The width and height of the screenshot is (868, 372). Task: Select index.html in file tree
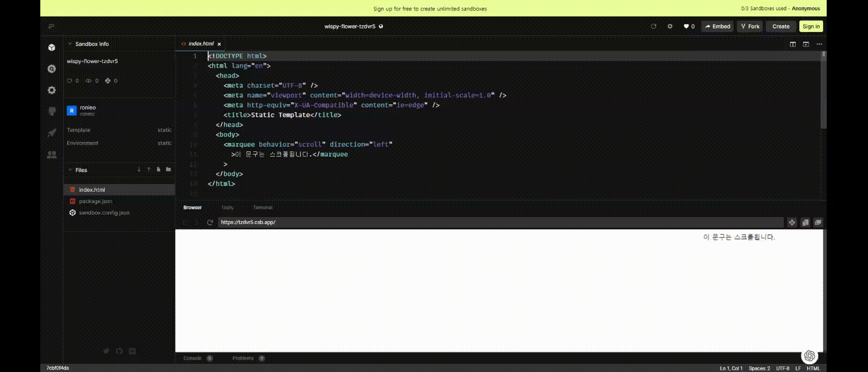pyautogui.click(x=119, y=190)
